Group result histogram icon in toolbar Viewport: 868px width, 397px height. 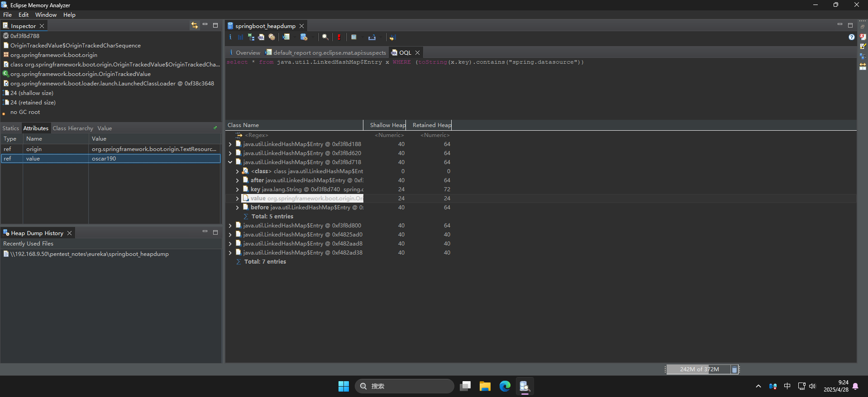pyautogui.click(x=392, y=37)
